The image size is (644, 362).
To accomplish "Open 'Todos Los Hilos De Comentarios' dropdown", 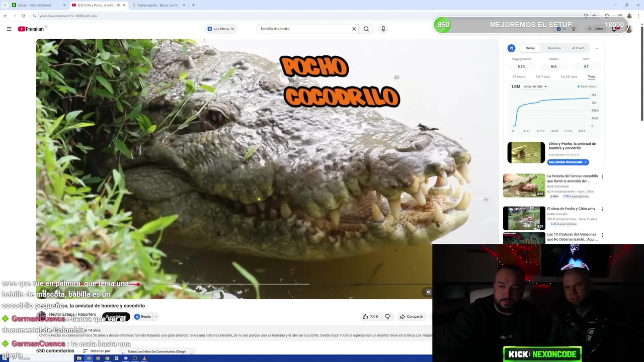I will [157, 351].
